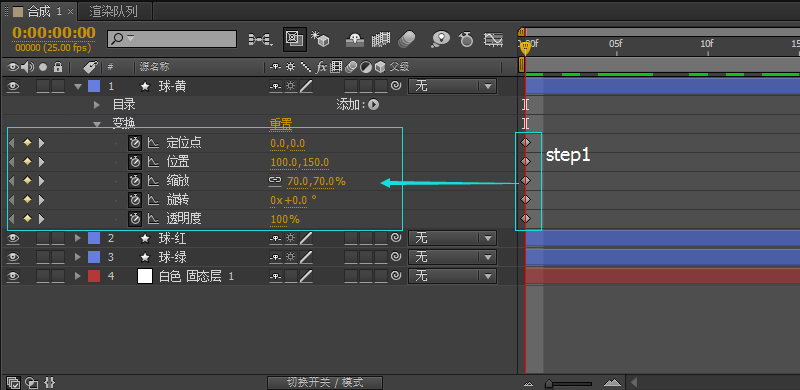Zoom in the timeline with large mountains icon
Image resolution: width=800 pixels, height=390 pixels.
[613, 382]
